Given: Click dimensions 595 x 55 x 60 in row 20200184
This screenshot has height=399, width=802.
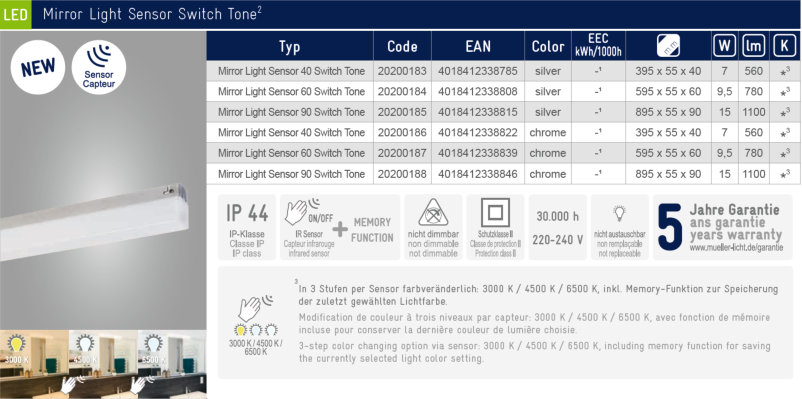Looking at the screenshot, I should point(668,92).
